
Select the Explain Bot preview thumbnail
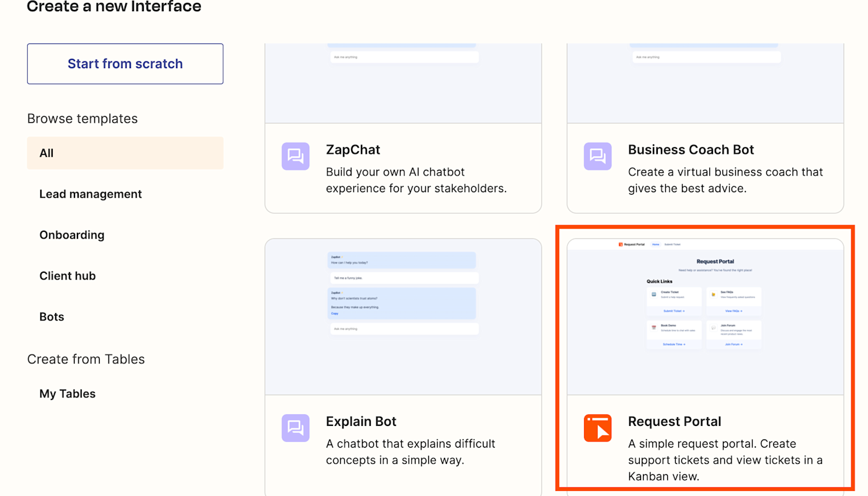tap(404, 317)
